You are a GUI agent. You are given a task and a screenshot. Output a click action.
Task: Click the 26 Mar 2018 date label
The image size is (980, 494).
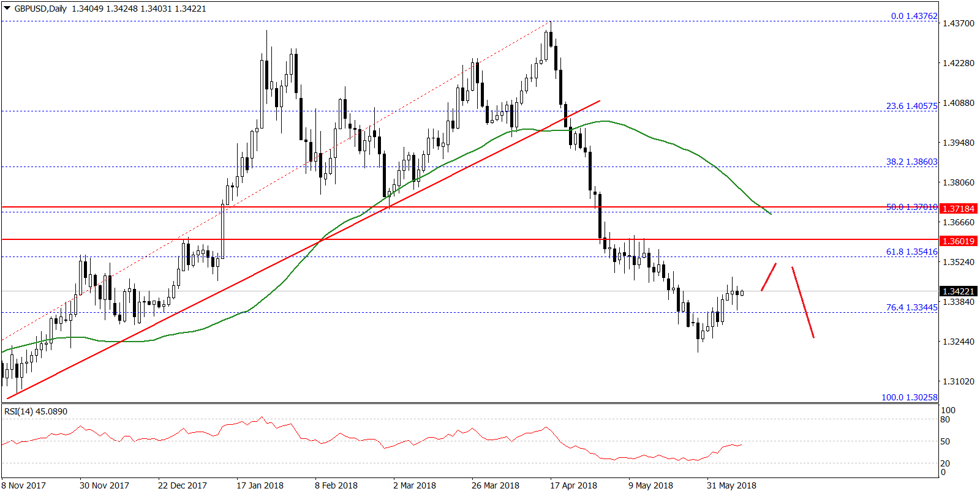[495, 485]
